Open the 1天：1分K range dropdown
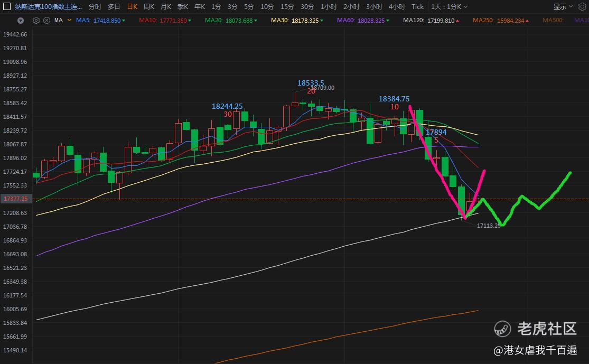589x364 pixels. coord(449,7)
